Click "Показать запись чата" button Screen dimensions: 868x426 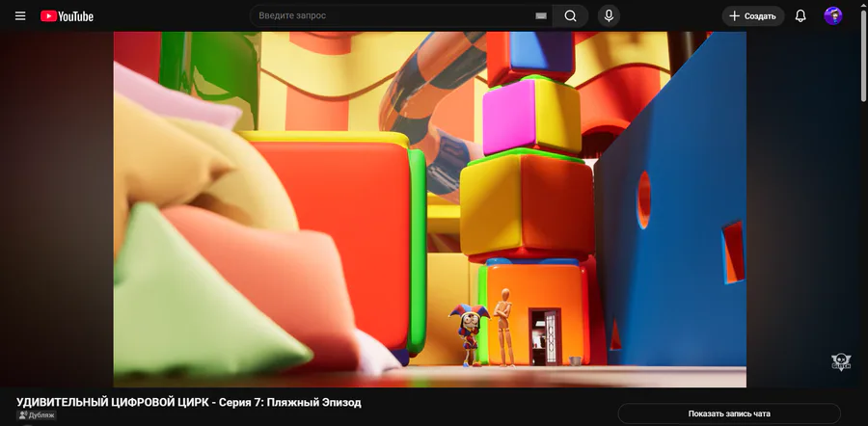tap(729, 413)
